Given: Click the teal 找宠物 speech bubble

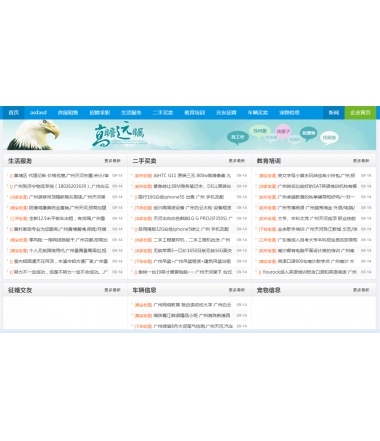Looking at the screenshot, I should (308, 133).
